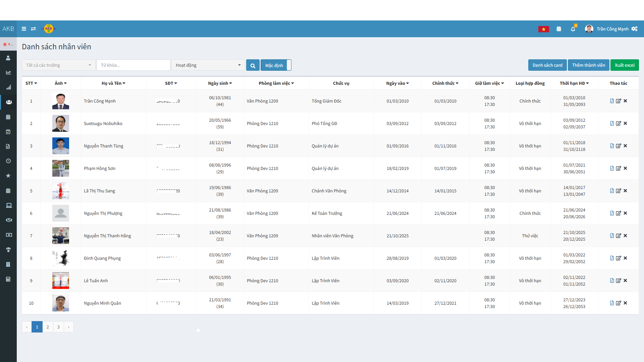Viewport: 644px width, 362px height.
Task: Click the clock icon in left sidebar
Action: click(x=8, y=161)
